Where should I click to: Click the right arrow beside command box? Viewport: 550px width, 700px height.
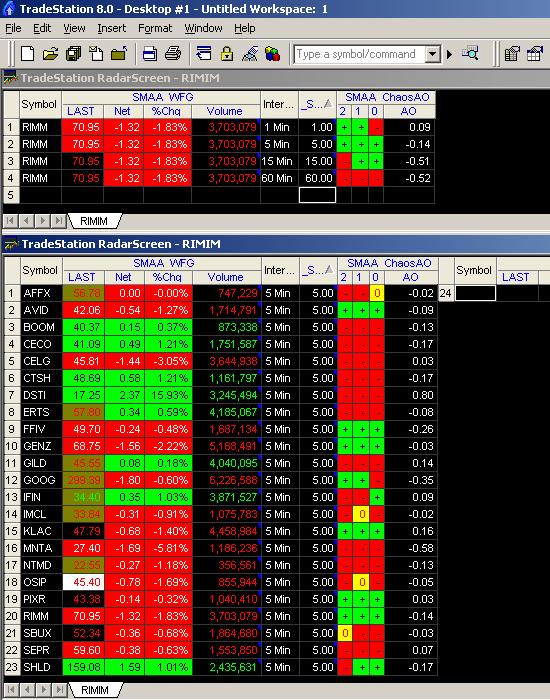pyautogui.click(x=450, y=54)
